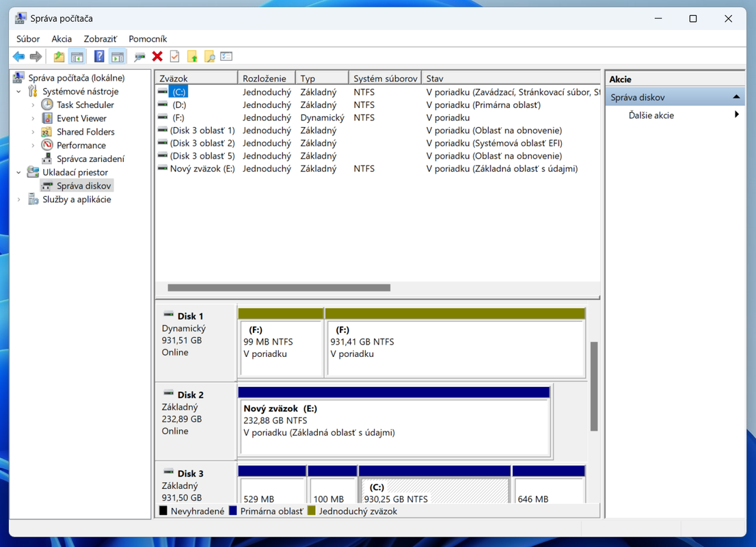The height and width of the screenshot is (547, 756).
Task: Toggle the console tree pane icon
Action: point(77,57)
